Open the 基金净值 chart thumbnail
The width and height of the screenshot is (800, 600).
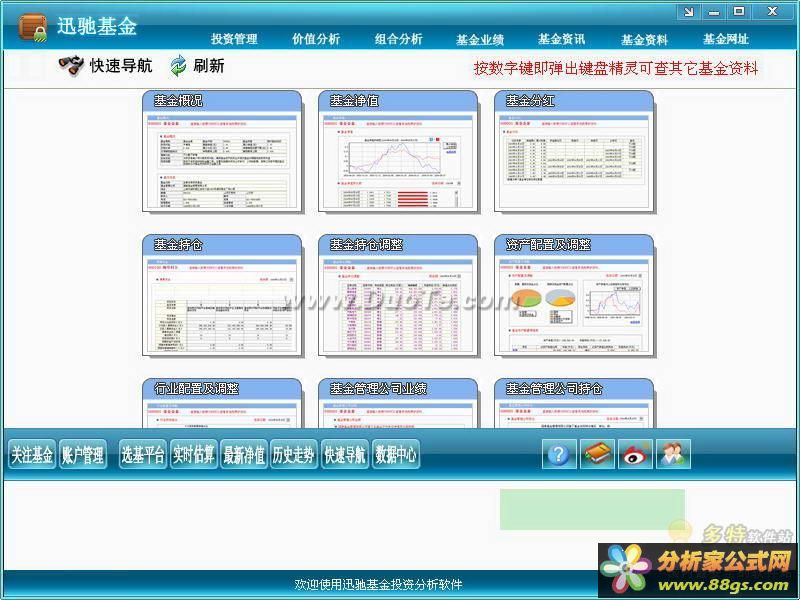point(398,152)
